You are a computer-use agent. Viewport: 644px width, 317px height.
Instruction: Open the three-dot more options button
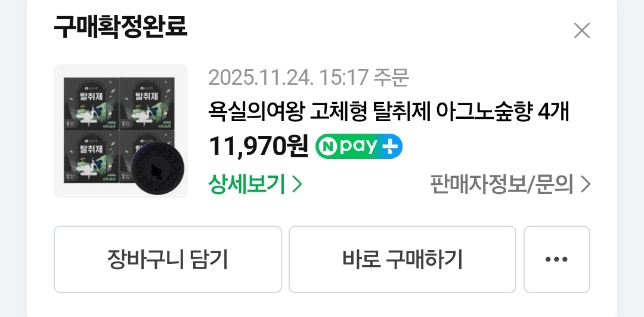click(556, 259)
